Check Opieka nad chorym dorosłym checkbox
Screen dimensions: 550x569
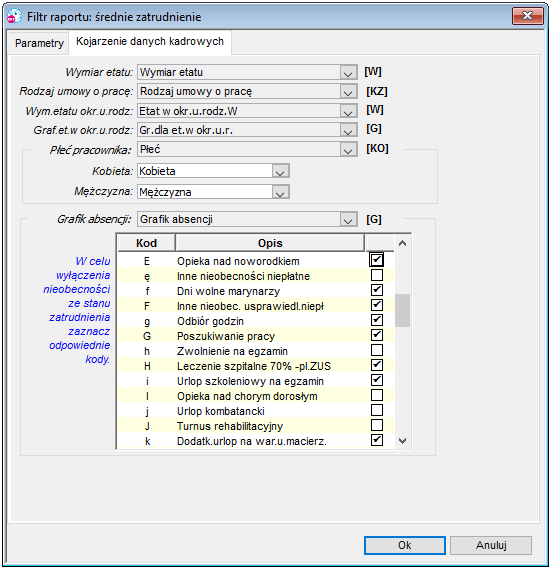[377, 395]
